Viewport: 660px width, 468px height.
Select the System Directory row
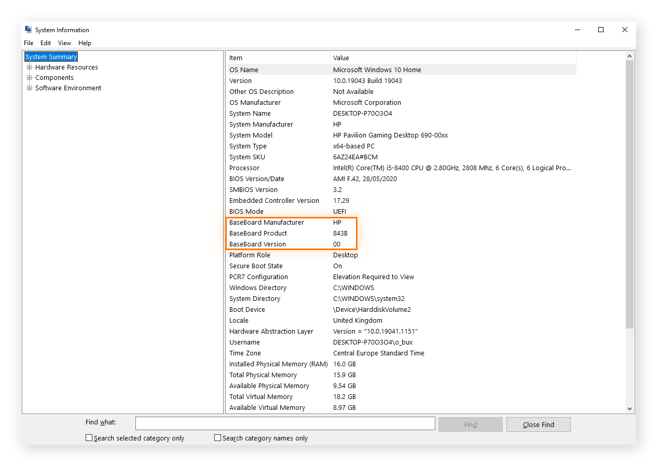coord(402,299)
